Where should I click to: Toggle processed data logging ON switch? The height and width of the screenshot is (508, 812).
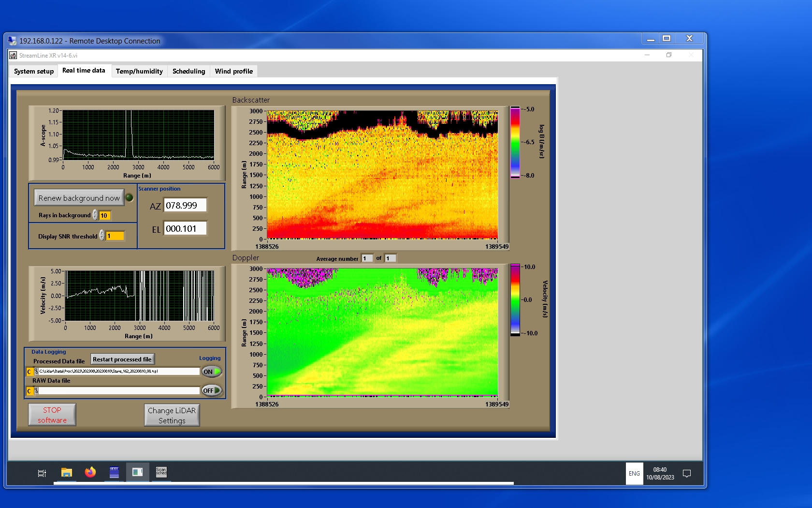click(x=212, y=372)
